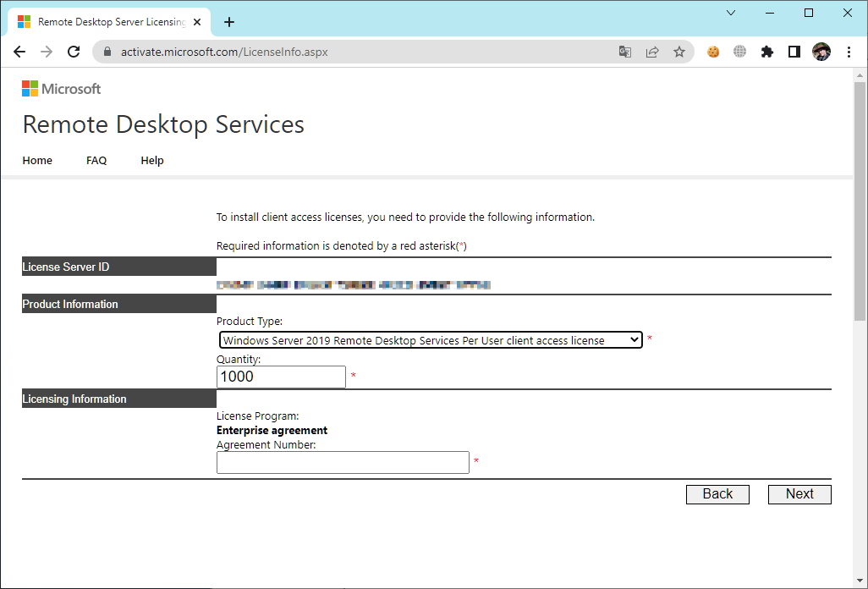Open the Extensions puzzle icon

coord(766,52)
